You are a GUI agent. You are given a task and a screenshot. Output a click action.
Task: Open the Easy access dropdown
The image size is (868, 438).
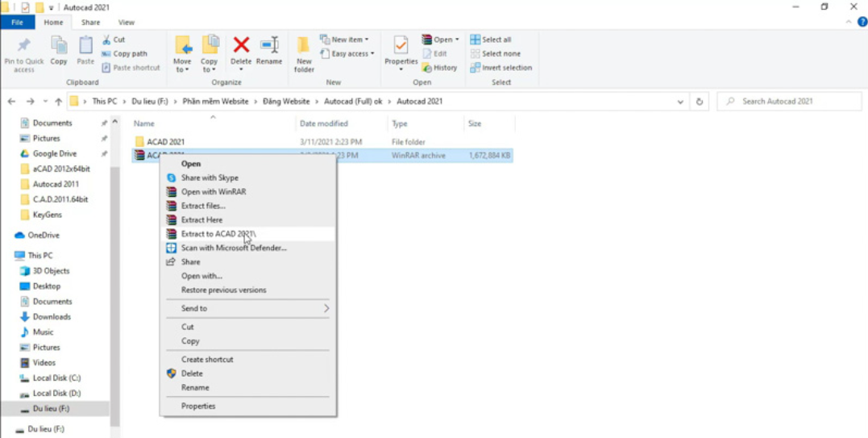pos(348,54)
